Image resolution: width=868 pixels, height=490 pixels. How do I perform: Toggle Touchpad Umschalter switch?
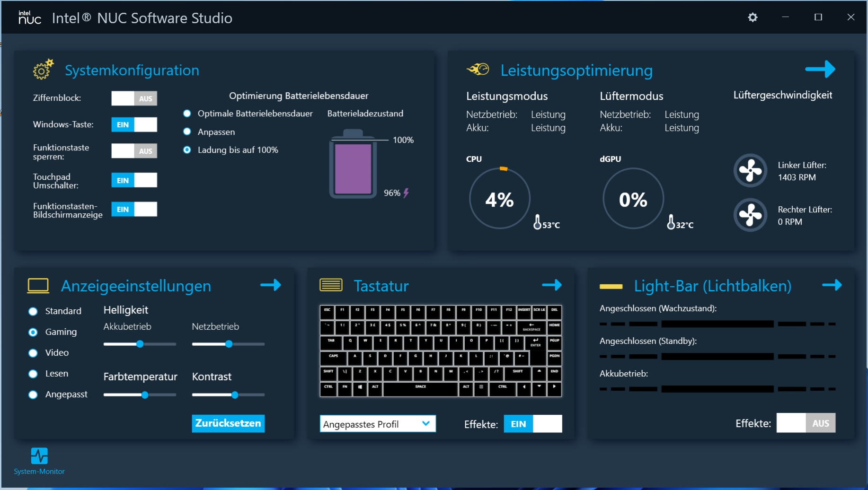(134, 180)
